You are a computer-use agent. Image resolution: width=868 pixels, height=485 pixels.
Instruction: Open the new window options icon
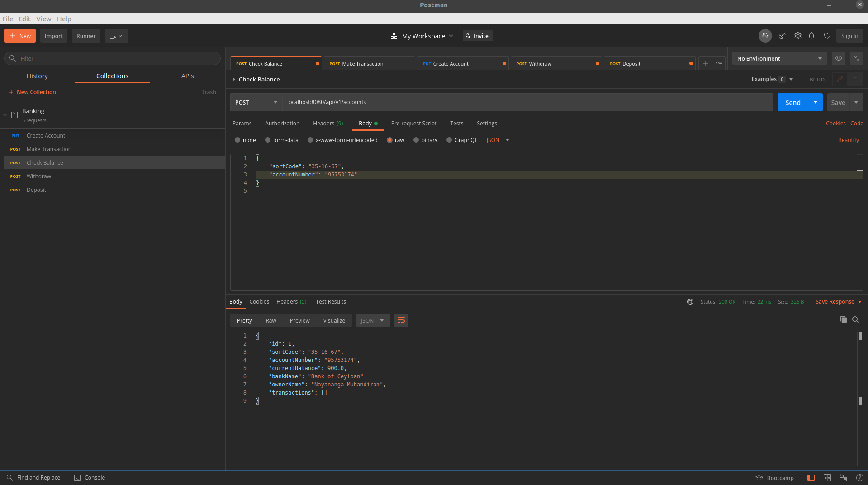click(116, 36)
